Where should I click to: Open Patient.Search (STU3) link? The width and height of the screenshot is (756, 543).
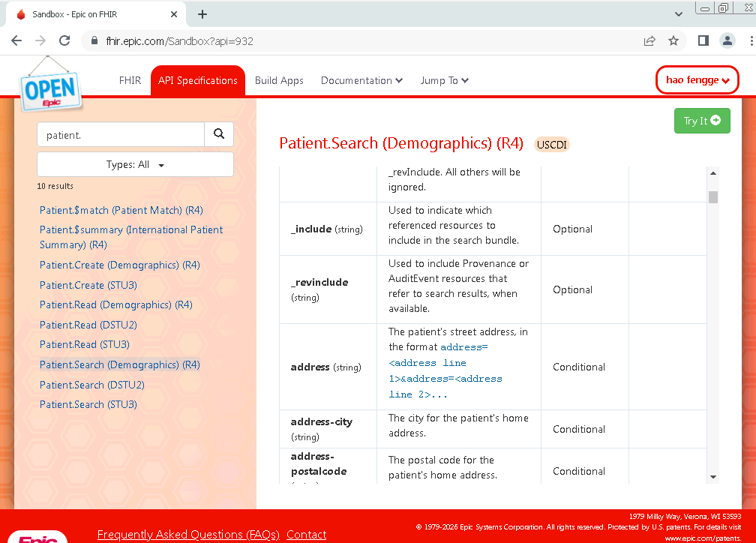(x=88, y=404)
